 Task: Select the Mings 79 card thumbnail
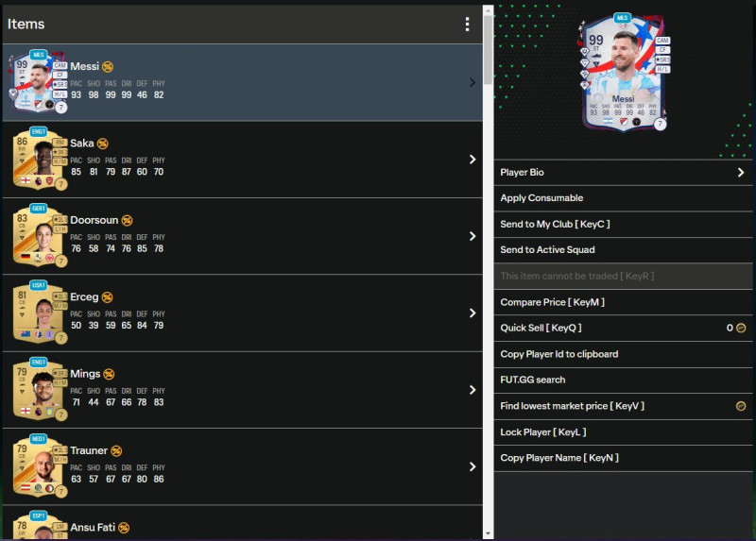(39, 389)
